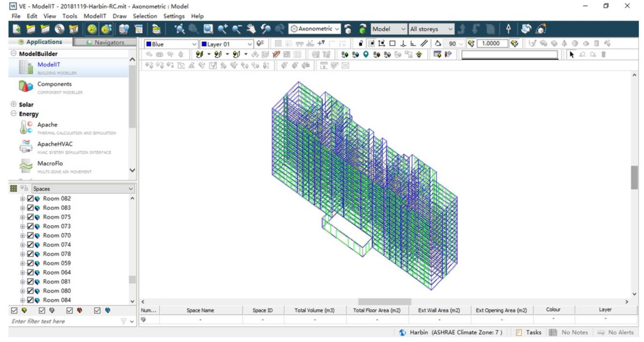Select the Zoom In magnifier tool

(222, 29)
